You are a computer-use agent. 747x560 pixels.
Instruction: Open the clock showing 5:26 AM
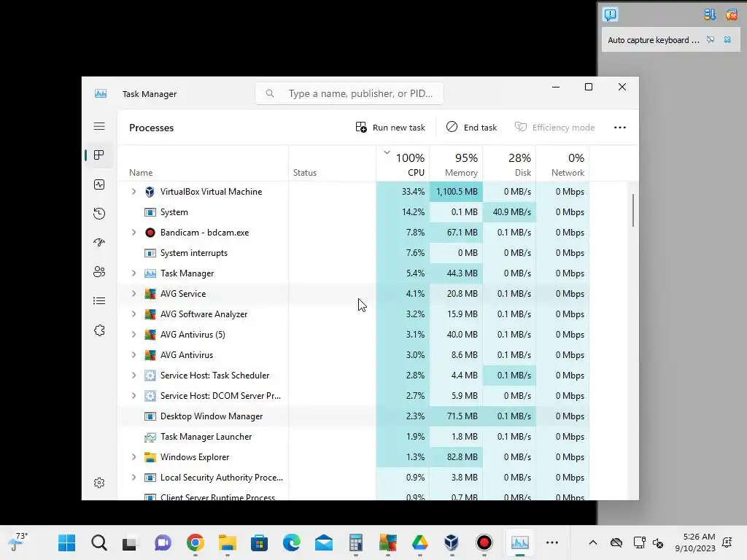(695, 542)
